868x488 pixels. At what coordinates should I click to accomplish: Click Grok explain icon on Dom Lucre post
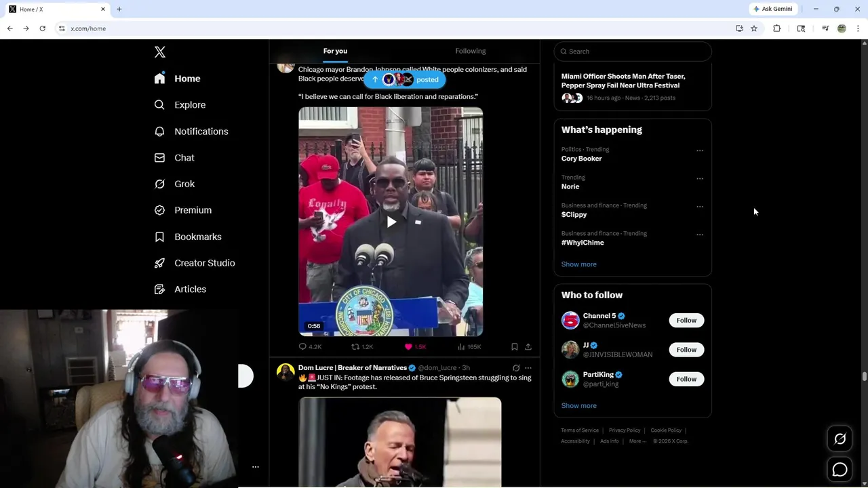tap(516, 368)
